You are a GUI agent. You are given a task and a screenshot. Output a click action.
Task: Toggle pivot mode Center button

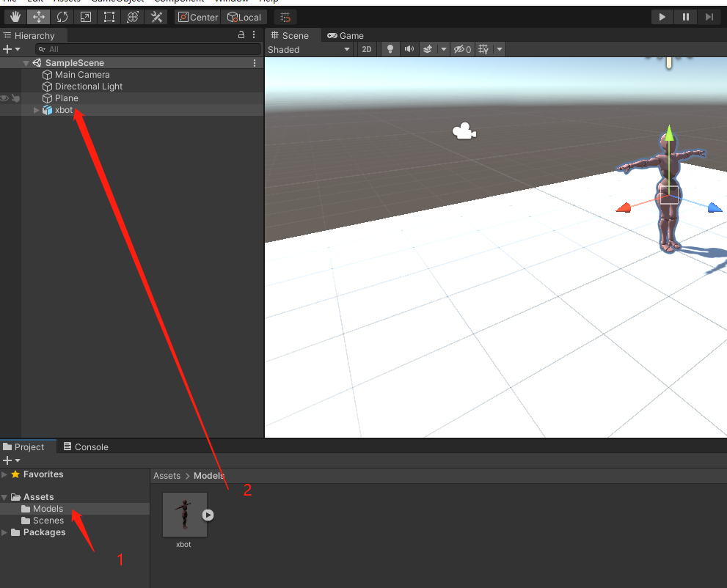pos(198,17)
